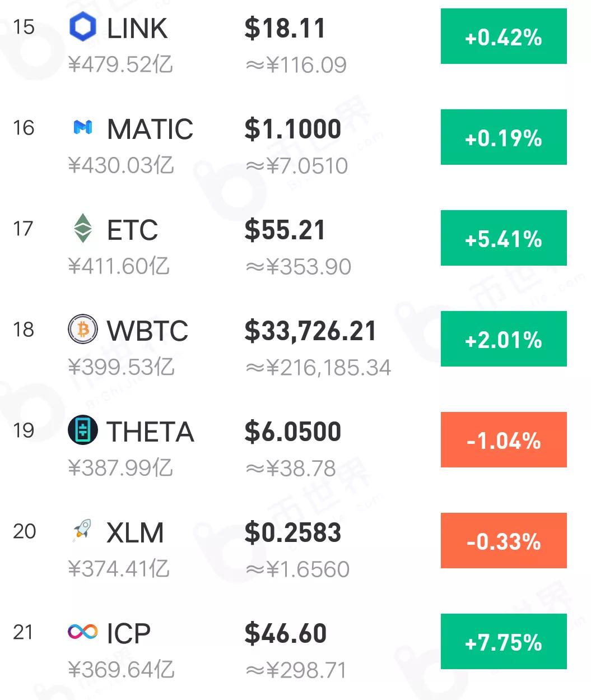
Task: Open the WBTC price $33,726.21
Action: point(310,331)
